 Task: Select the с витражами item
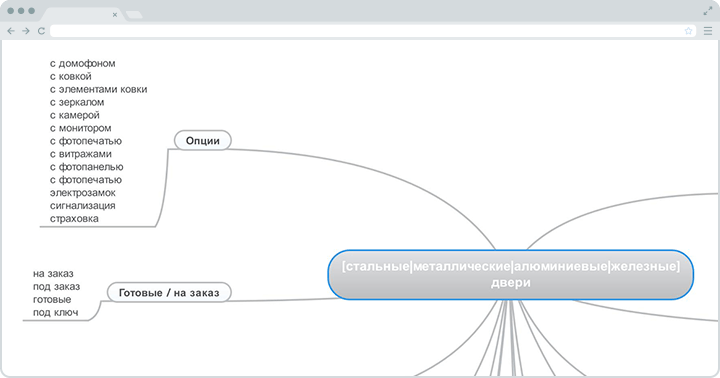tap(81, 154)
